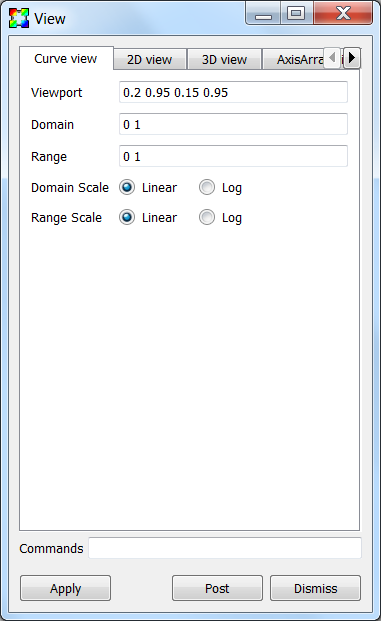Click the Commands input field
Screen dimensions: 381x621
pyautogui.click(x=225, y=548)
